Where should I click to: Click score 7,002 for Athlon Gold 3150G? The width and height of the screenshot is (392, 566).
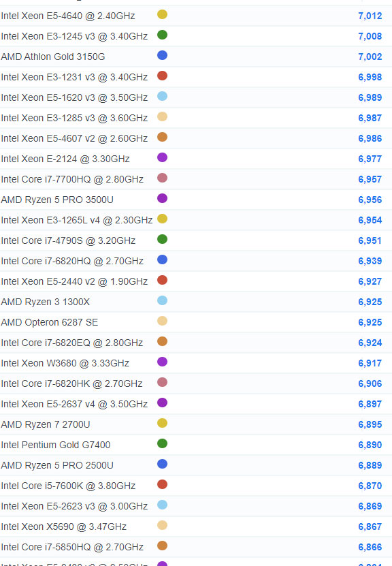pos(370,57)
